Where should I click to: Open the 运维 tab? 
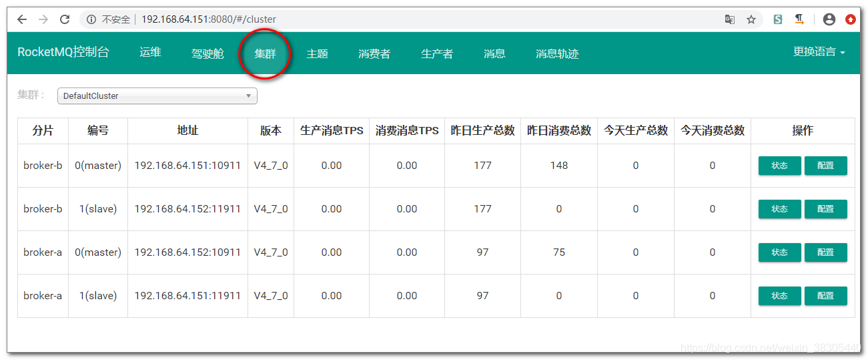[x=151, y=52]
